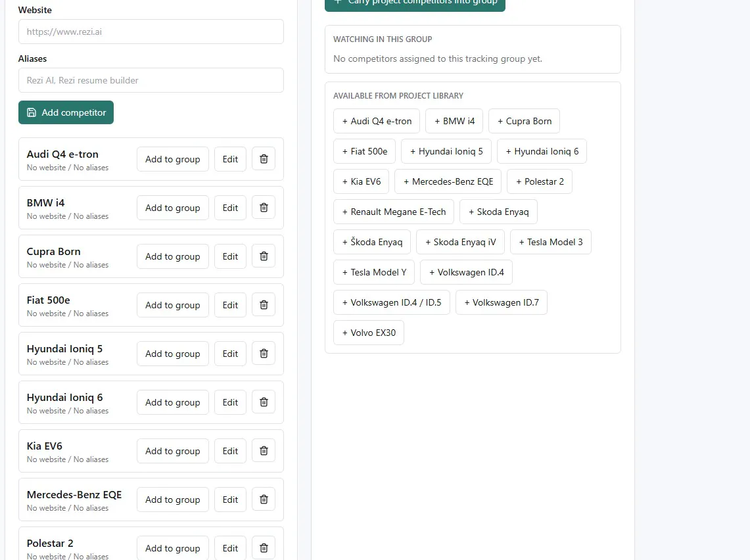
Task: Select '+ Mercedes-Benz EQE' library chip
Action: click(448, 181)
